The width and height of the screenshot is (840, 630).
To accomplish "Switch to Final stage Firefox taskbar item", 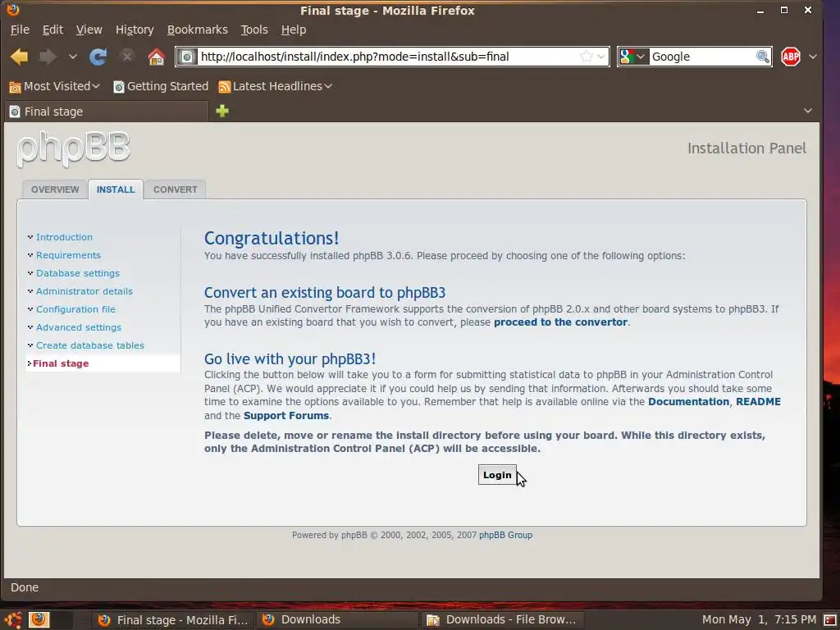I will (x=172, y=620).
